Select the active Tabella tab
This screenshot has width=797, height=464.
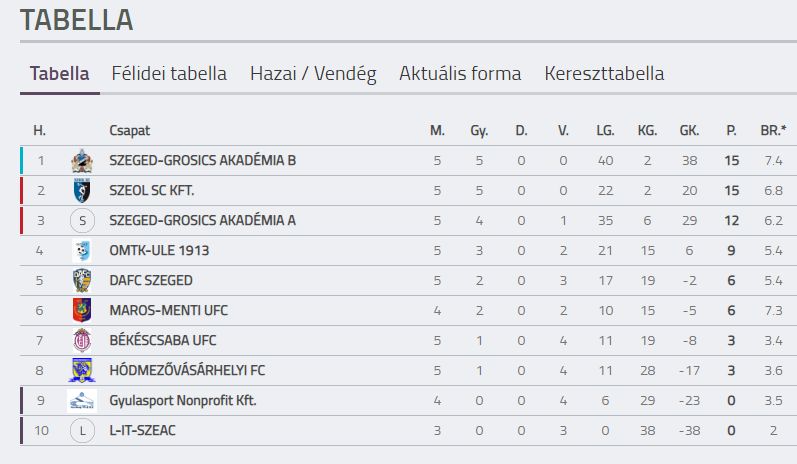click(60, 74)
